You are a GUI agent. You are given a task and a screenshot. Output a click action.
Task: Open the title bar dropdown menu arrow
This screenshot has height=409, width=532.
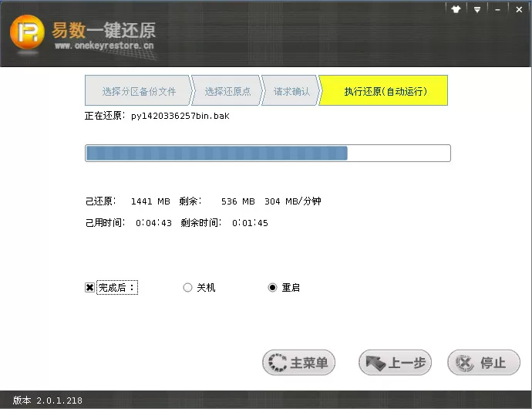point(477,10)
